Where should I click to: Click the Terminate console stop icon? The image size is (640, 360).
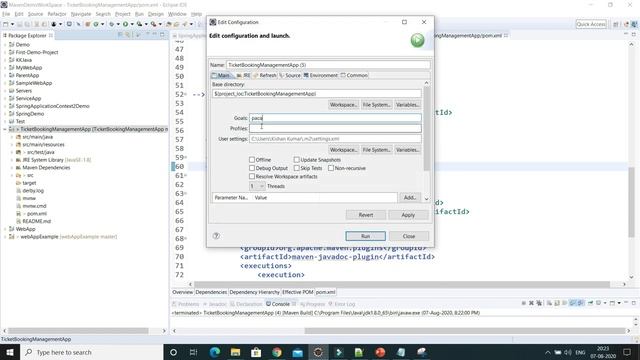coord(524,303)
